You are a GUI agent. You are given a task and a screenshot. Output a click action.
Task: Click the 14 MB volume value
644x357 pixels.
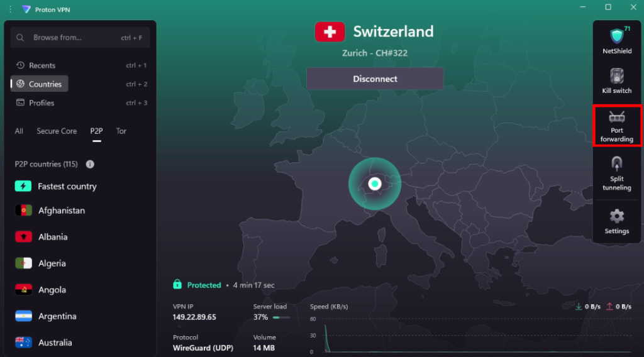[264, 348]
